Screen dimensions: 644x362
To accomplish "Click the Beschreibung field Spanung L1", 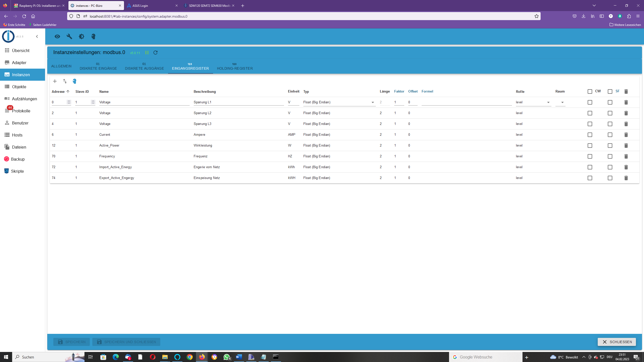I will click(238, 102).
